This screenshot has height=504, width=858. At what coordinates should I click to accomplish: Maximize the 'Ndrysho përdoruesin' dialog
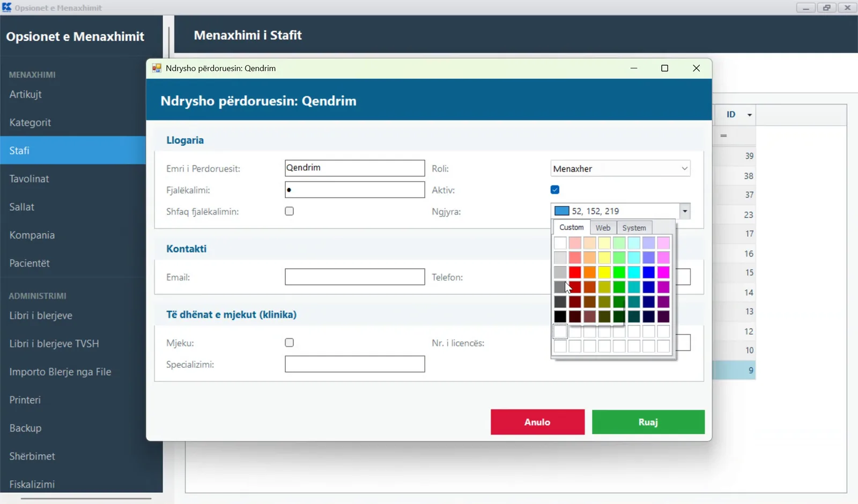point(664,68)
